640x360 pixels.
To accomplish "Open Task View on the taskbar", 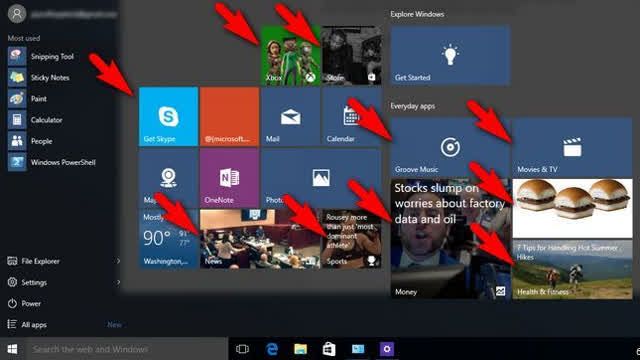I will 242,349.
